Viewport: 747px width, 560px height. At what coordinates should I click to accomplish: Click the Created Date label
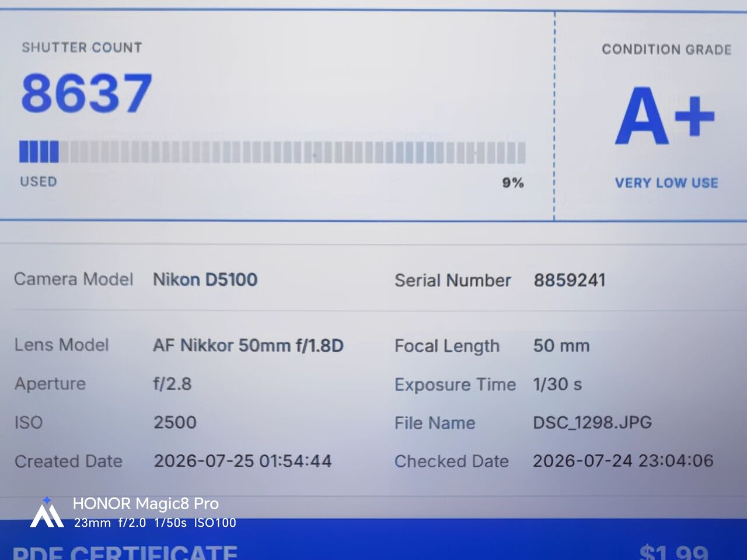(x=68, y=461)
